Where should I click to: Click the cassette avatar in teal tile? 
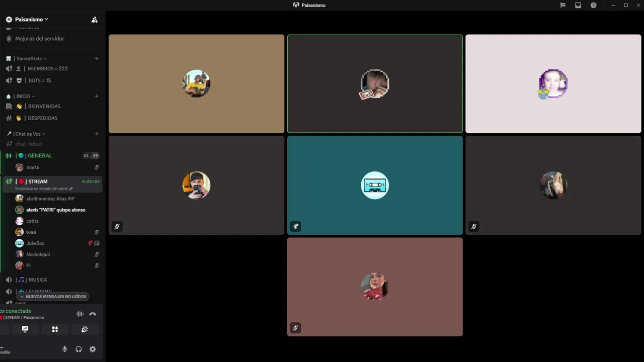(x=375, y=185)
